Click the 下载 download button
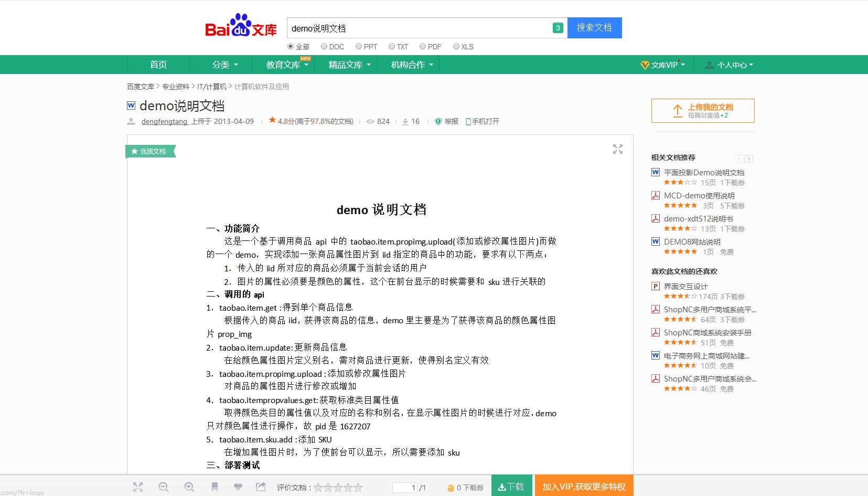Viewport: 868px width, 496px height. pyautogui.click(x=511, y=486)
